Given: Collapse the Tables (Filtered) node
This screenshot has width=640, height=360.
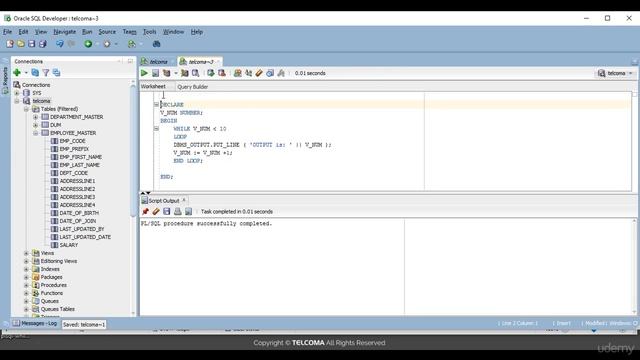Looking at the screenshot, I should coord(26,109).
